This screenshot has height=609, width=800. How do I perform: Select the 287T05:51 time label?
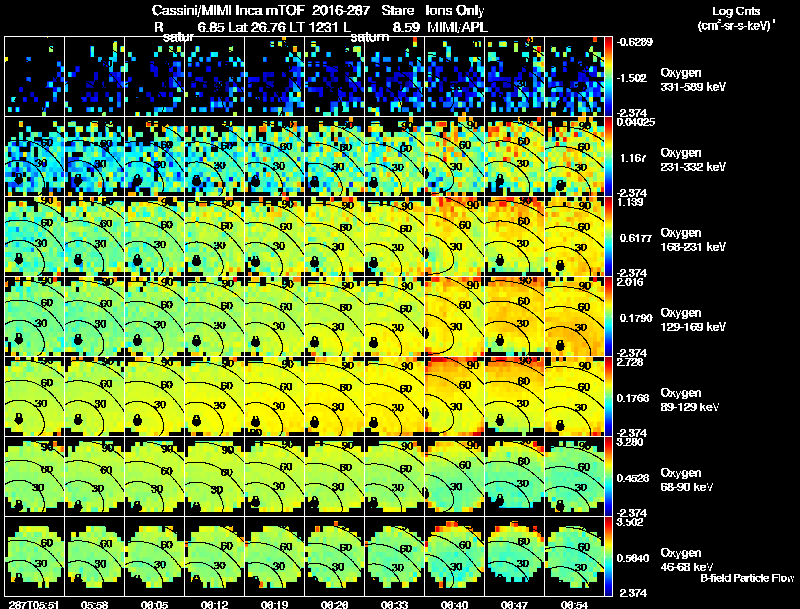(34, 604)
